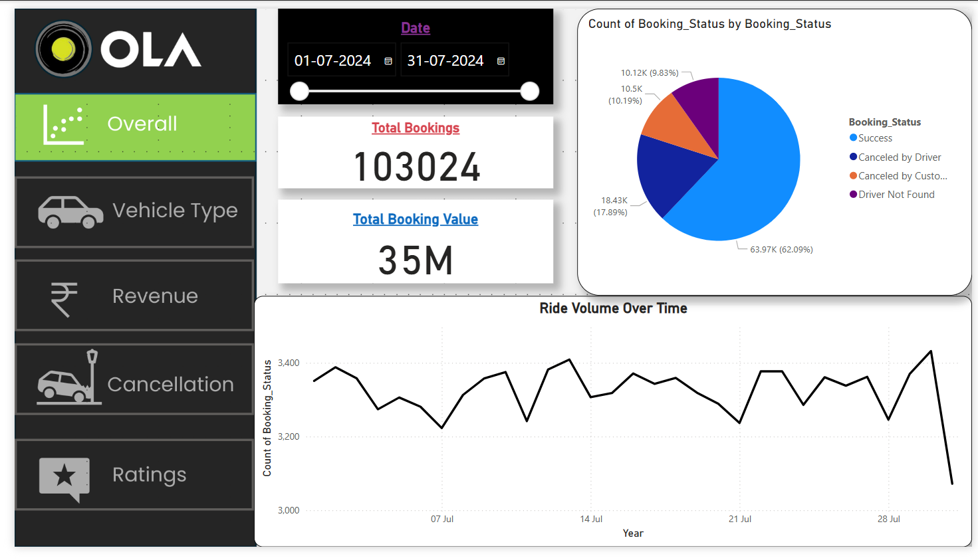This screenshot has width=978, height=560.
Task: Click the 28 Jul axis label
Action: [x=889, y=519]
